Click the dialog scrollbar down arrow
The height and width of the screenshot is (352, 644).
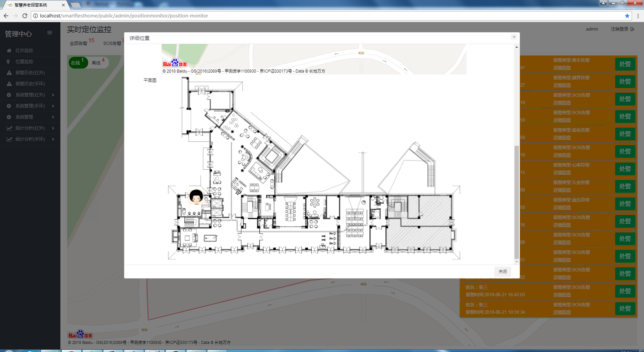(x=517, y=261)
